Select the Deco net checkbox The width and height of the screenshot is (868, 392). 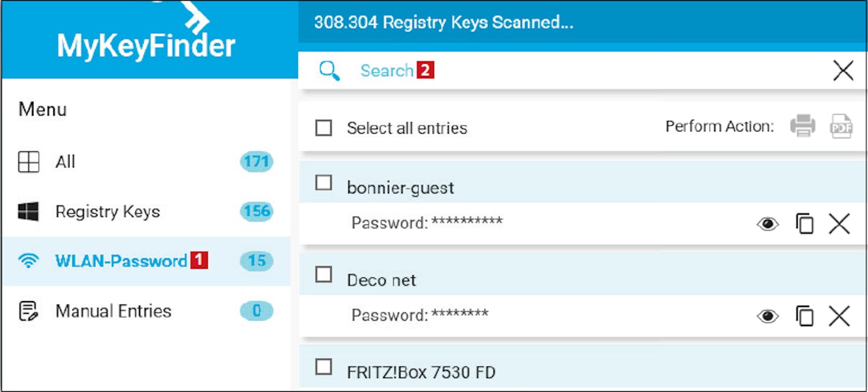point(323,274)
